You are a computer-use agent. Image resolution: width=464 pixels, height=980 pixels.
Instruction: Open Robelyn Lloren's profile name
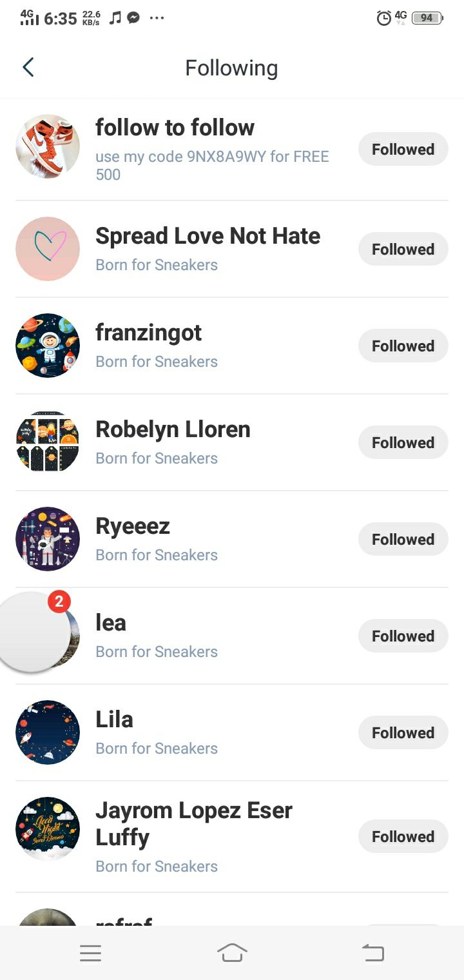point(173,429)
